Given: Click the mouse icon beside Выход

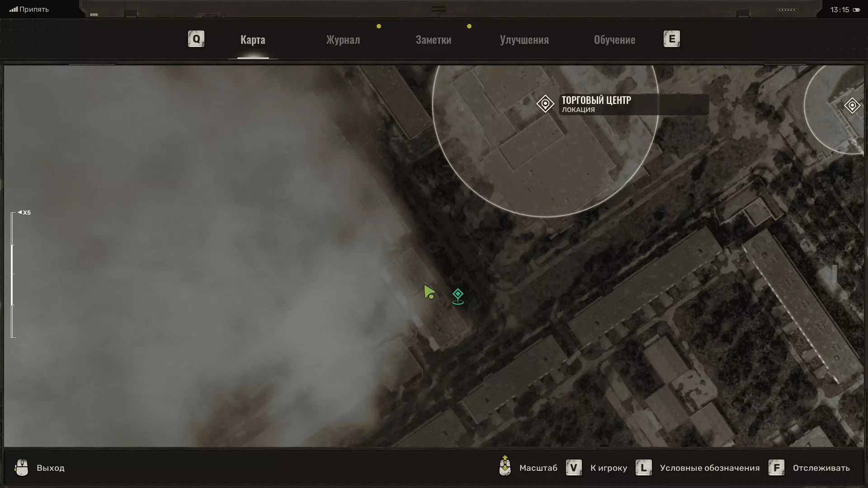Looking at the screenshot, I should coord(22,468).
